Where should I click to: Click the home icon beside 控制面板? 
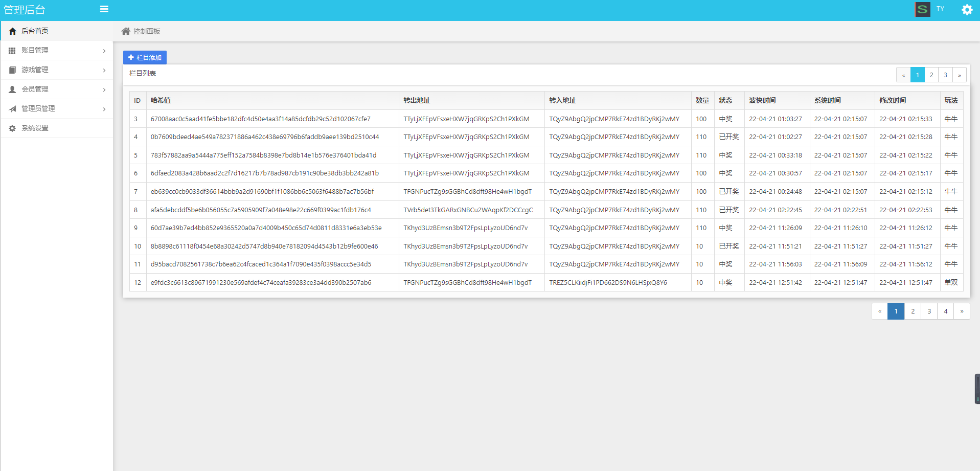tap(126, 31)
